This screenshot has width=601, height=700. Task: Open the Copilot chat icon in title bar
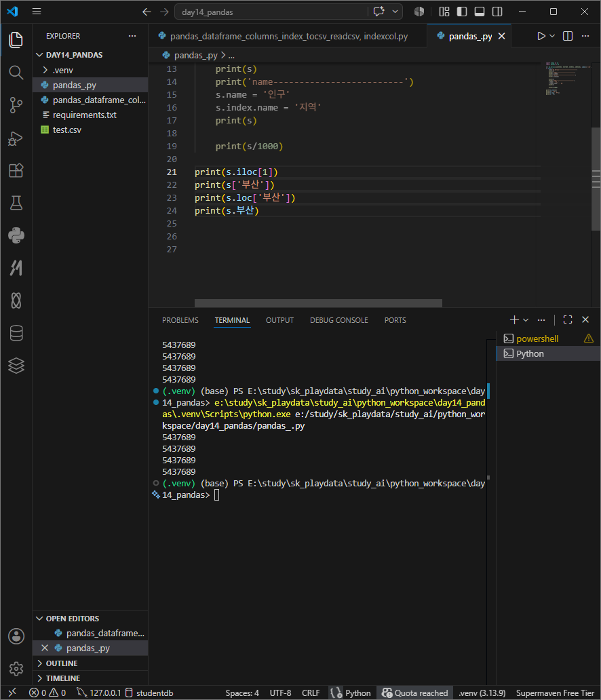pyautogui.click(x=379, y=12)
